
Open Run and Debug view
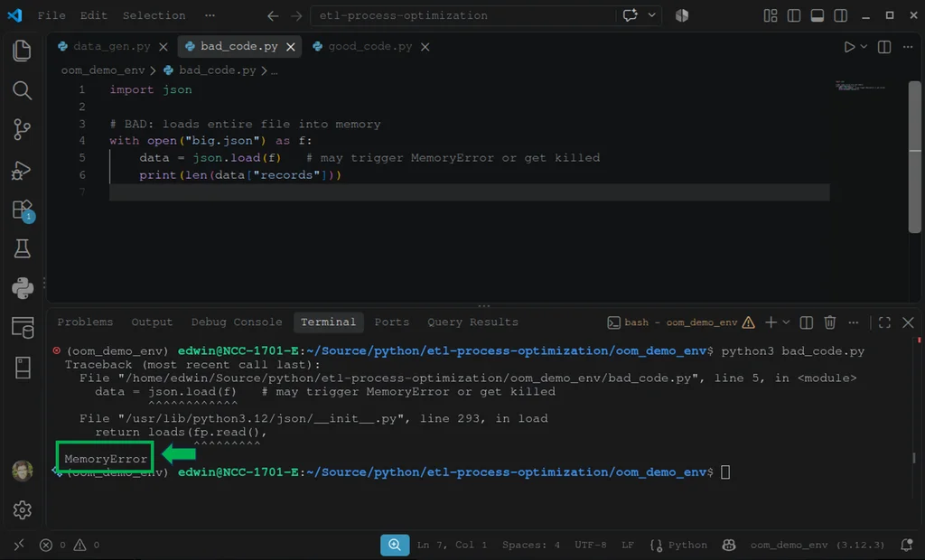click(x=22, y=170)
